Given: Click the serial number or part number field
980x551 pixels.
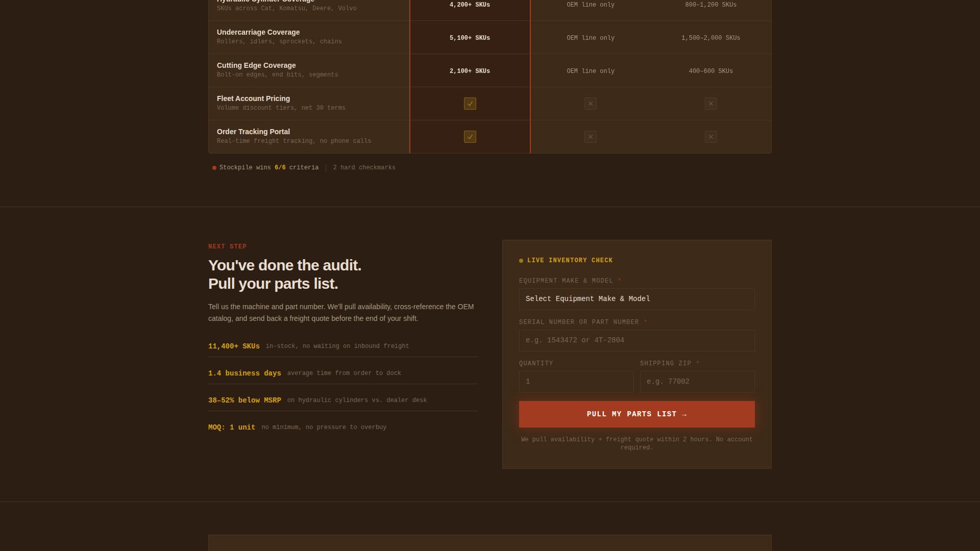Looking at the screenshot, I should pos(636,340).
